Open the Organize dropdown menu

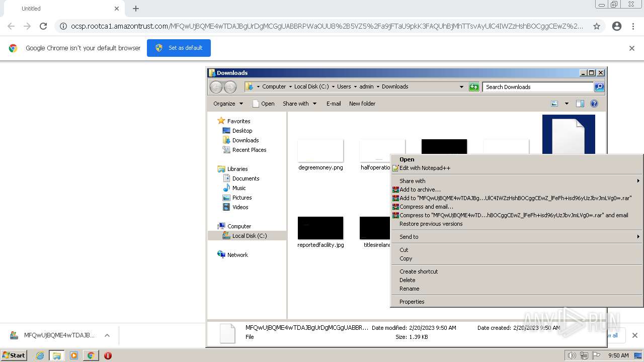point(228,104)
